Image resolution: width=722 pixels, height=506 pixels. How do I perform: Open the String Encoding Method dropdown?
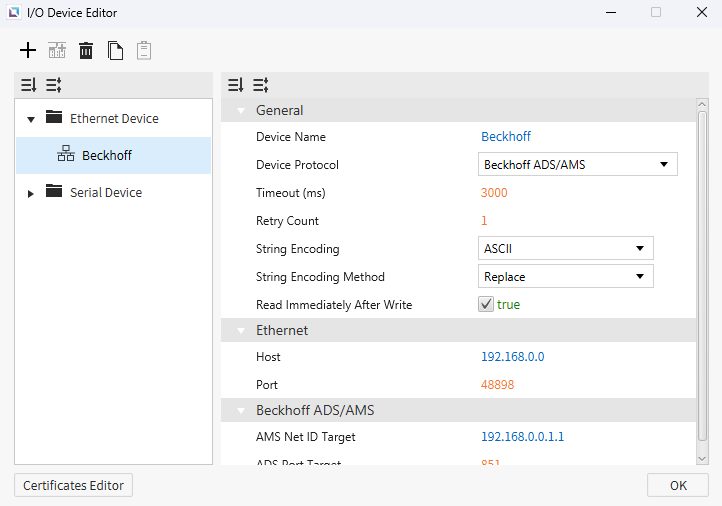565,276
